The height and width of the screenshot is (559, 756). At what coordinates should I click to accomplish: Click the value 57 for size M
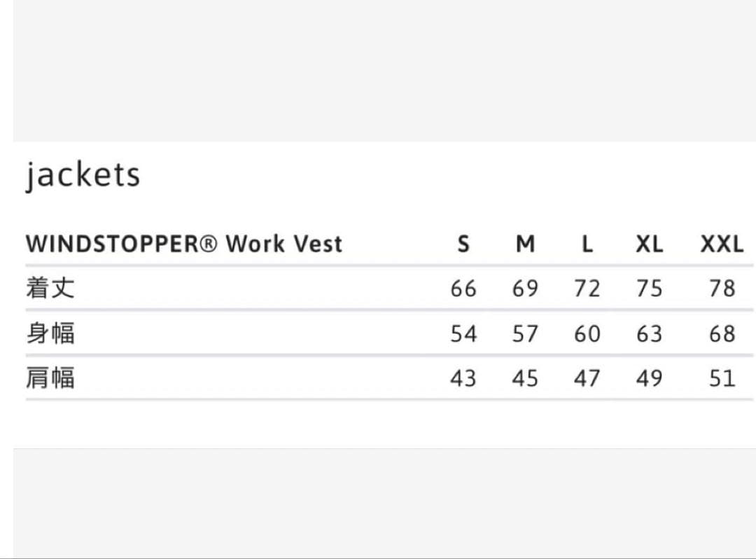pyautogui.click(x=525, y=333)
